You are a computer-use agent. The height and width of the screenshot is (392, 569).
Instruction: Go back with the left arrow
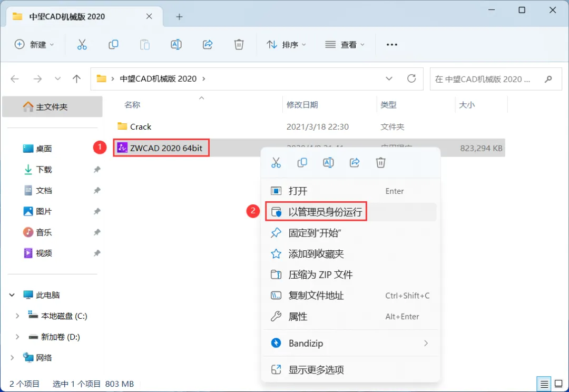coord(15,79)
